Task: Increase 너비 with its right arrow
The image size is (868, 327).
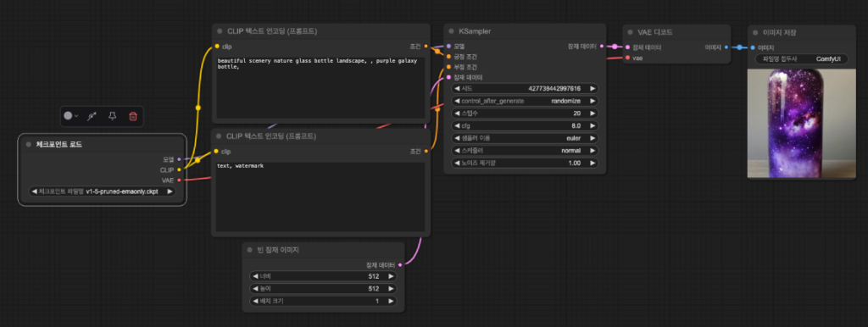Action: coord(391,276)
